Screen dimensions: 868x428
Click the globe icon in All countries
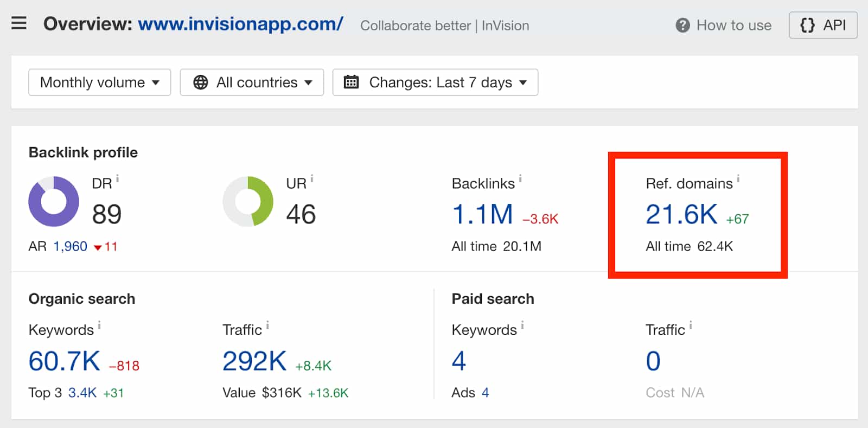[x=201, y=82]
